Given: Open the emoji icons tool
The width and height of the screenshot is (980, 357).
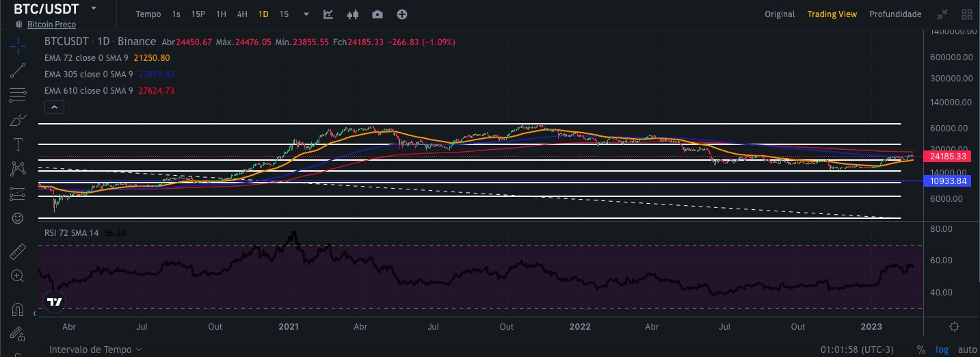Looking at the screenshot, I should point(18,218).
